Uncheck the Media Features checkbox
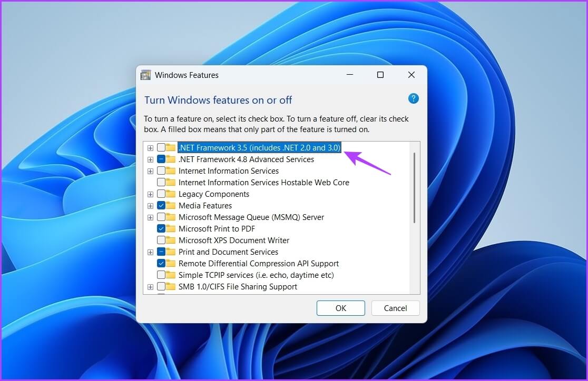This screenshot has height=381, width=588. [161, 206]
